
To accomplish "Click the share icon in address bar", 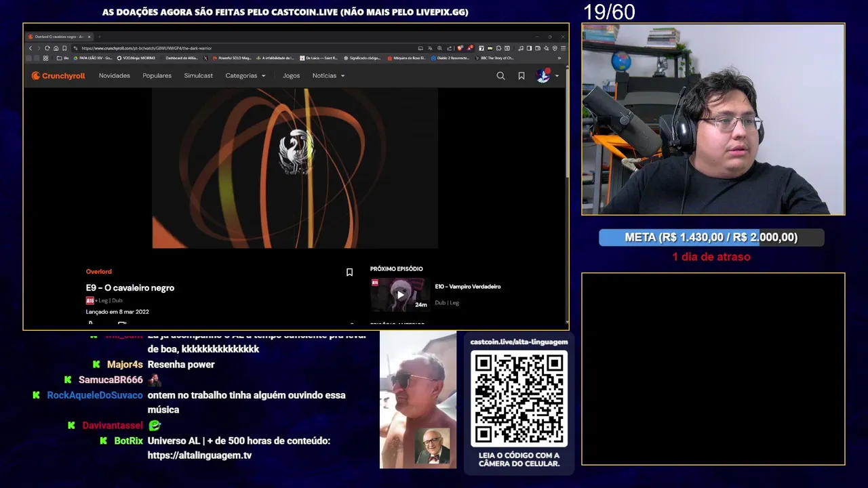I will point(450,48).
